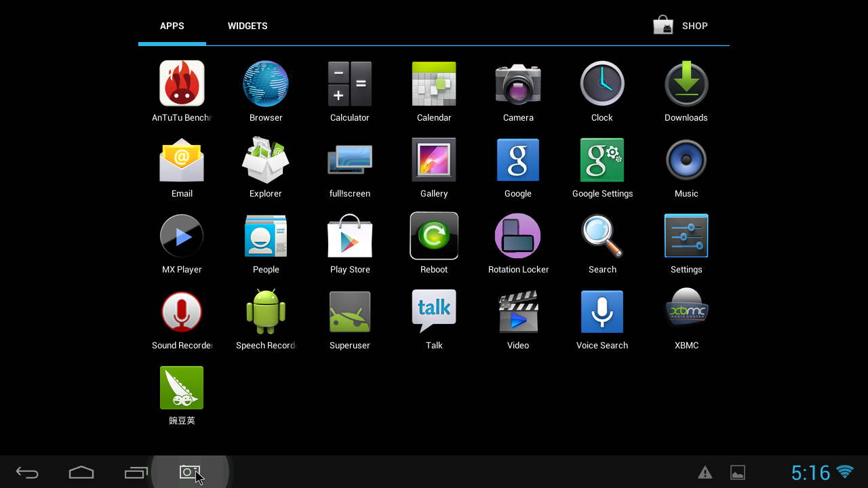Click the Wi-Fi signal indicator
Viewport: 868px width, 488px height.
coord(845,472)
